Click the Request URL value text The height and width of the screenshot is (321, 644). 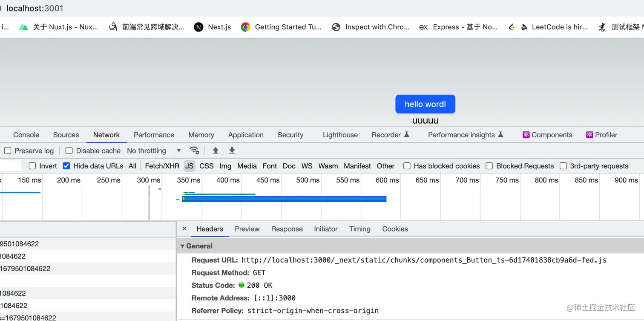(x=424, y=260)
